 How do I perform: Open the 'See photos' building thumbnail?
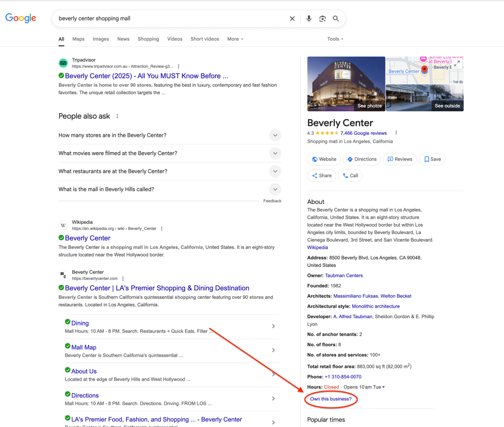tap(346, 84)
